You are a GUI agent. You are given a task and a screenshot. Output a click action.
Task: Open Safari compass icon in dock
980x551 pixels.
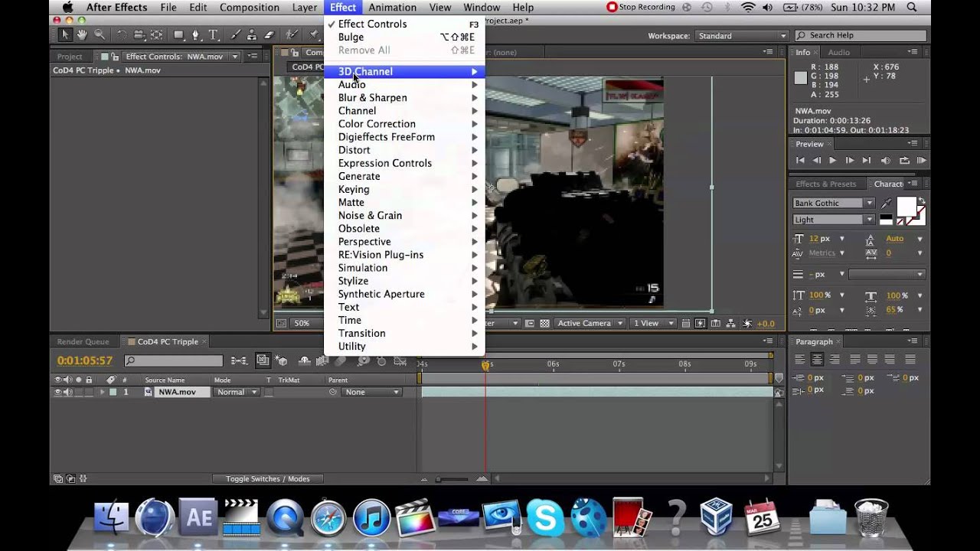328,517
